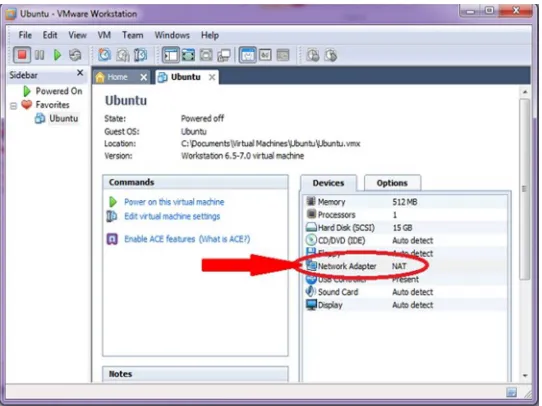
Task: Select the Summary view toolbar icon
Action: [247, 55]
